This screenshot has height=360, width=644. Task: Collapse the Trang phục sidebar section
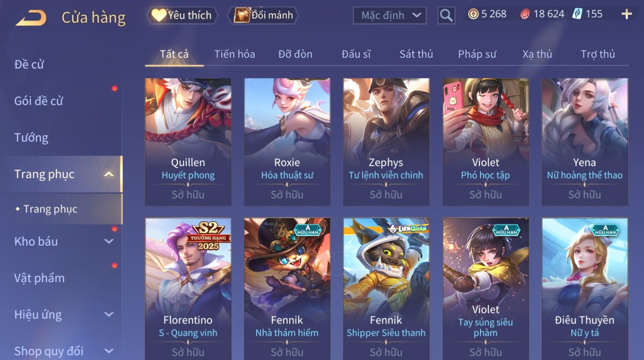coord(109,174)
